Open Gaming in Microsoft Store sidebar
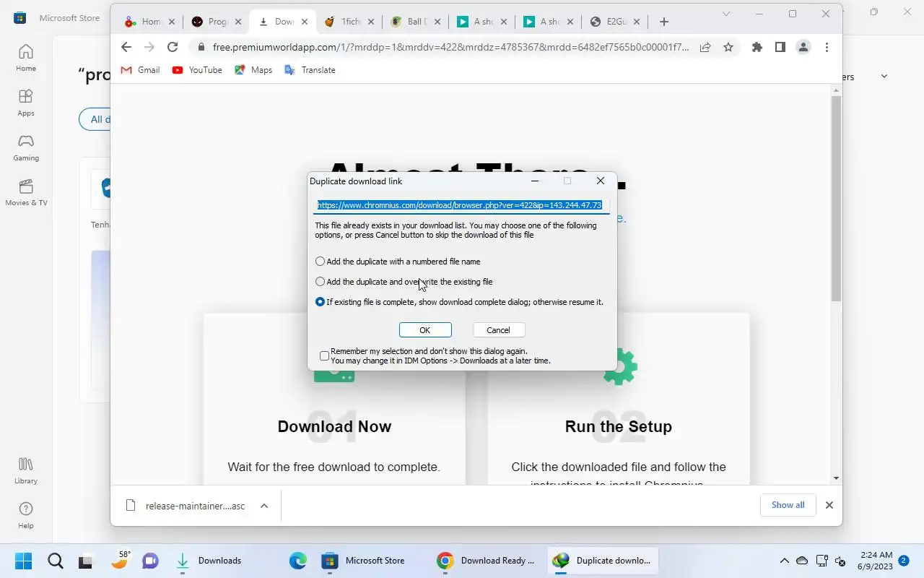 26,147
